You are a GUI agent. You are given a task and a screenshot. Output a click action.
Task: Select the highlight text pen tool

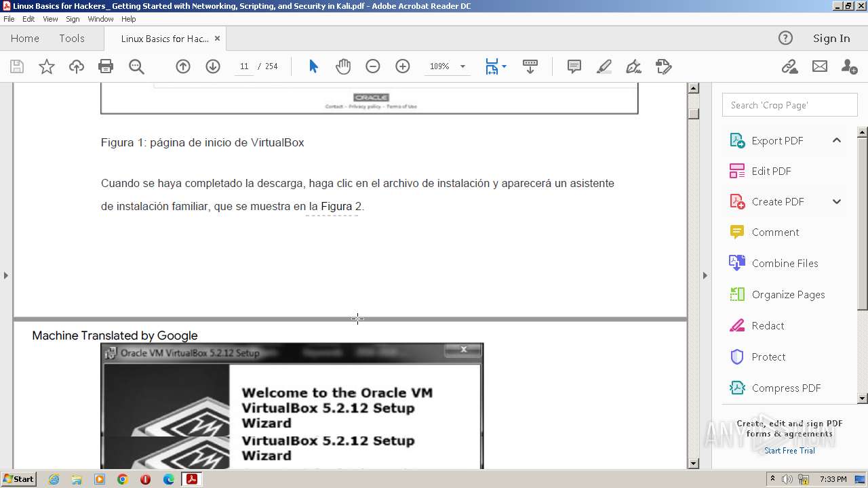pos(604,66)
